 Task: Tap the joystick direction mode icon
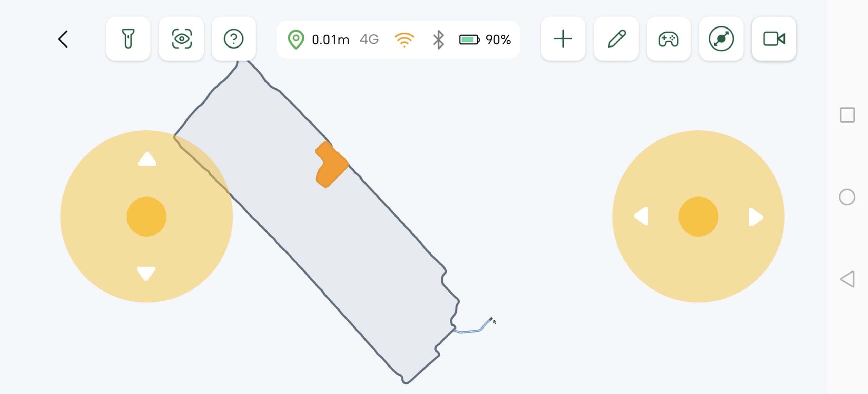[721, 39]
